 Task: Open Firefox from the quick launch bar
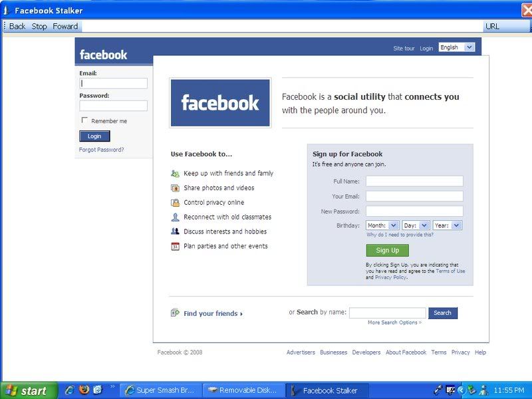[84, 390]
